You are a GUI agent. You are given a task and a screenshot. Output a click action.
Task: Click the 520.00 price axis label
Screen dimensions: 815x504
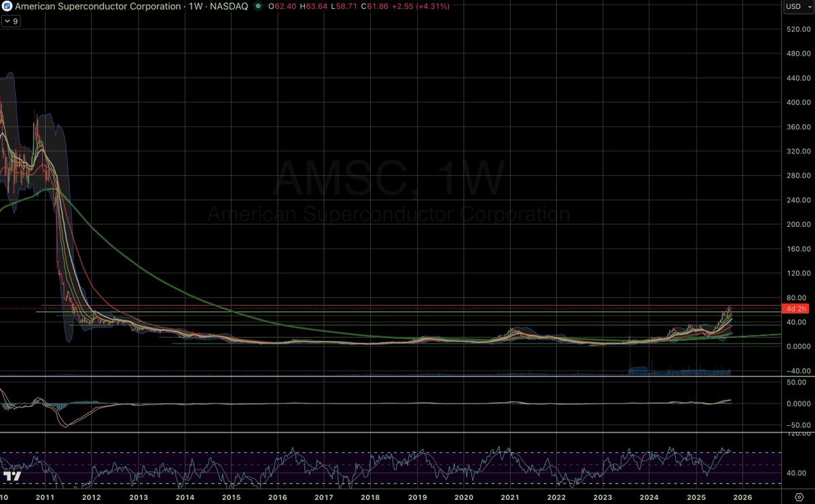[x=799, y=29]
